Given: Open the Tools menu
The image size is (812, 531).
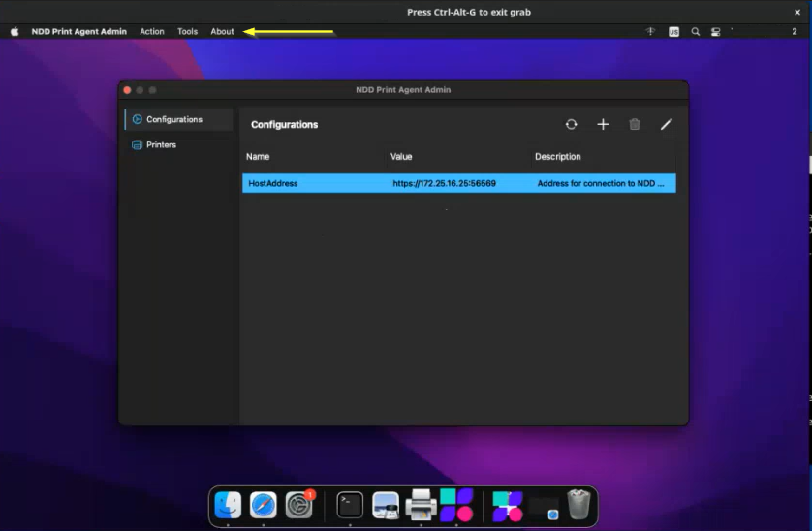Looking at the screenshot, I should pos(187,32).
